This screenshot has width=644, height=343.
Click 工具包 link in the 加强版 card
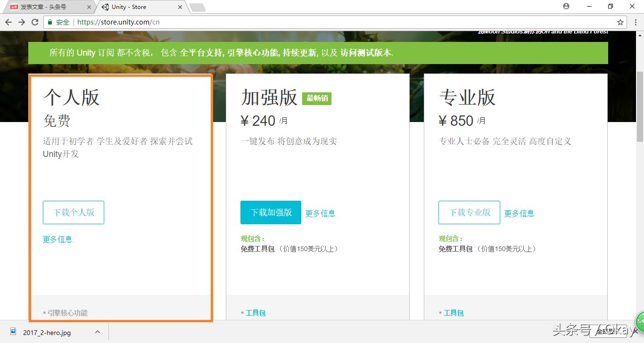tap(256, 313)
